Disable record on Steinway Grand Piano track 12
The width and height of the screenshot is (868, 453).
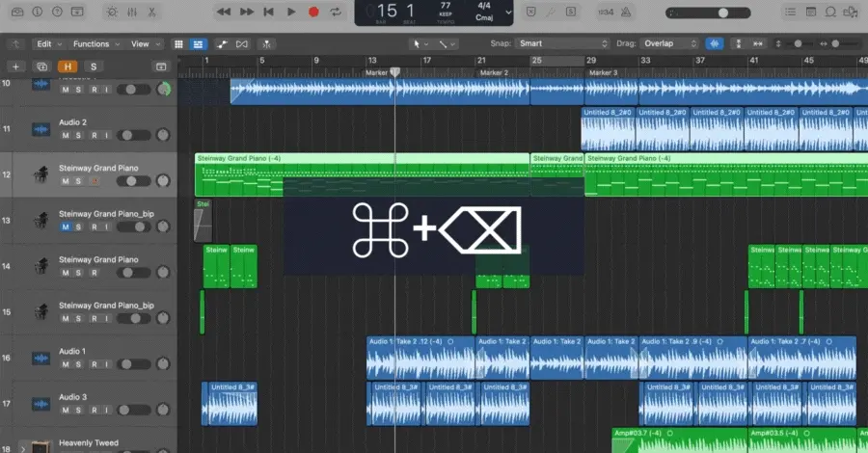point(95,181)
